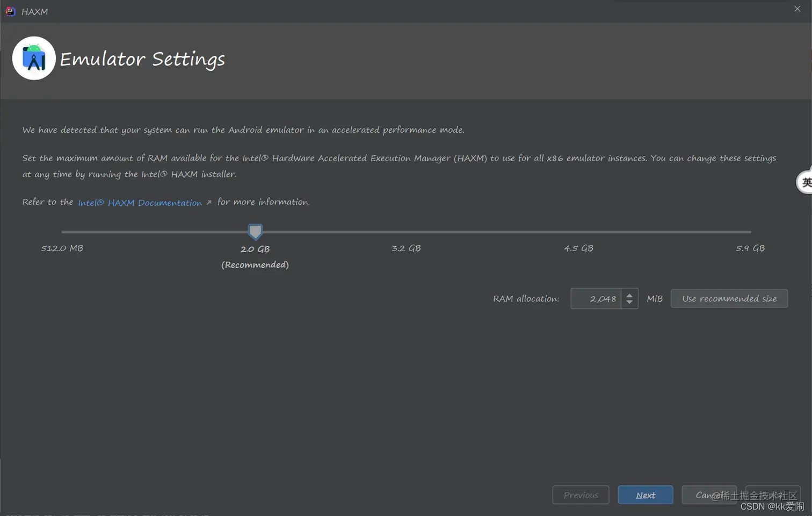Go back with the Previous button
The image size is (812, 516).
click(581, 495)
